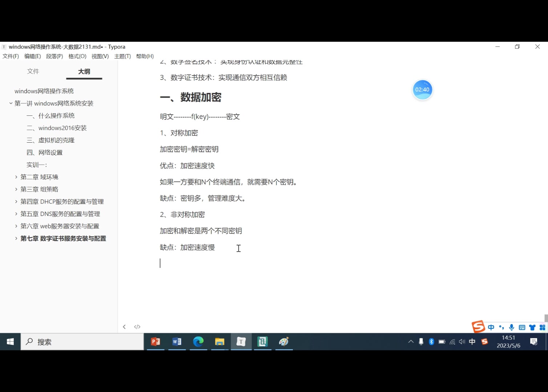The width and height of the screenshot is (548, 392).
Task: Open the 帮助(H) menu
Action: click(145, 56)
